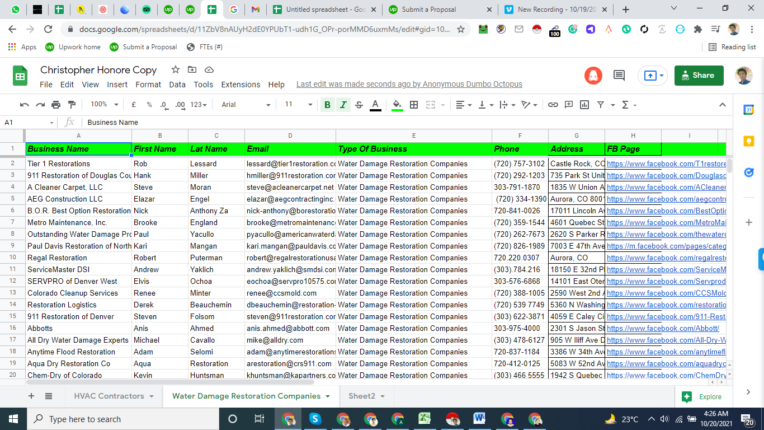The width and height of the screenshot is (764, 430).
Task: Click the cloud document status icon
Action: coord(209,70)
